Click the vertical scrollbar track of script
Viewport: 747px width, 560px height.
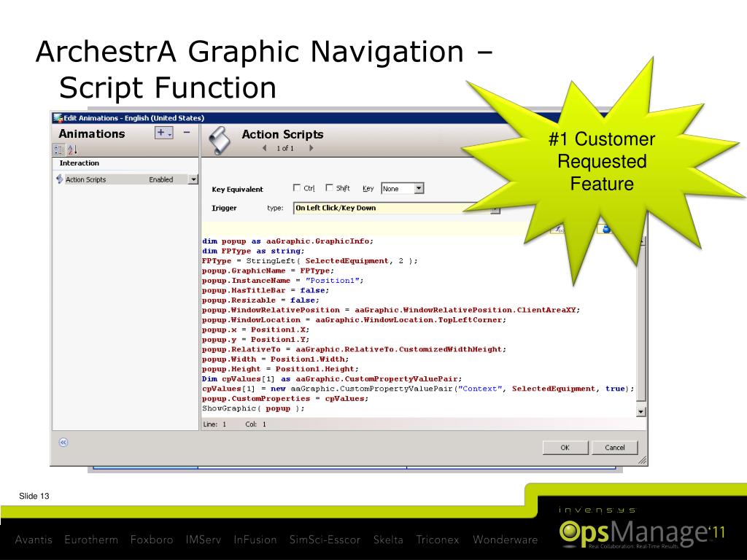(x=640, y=324)
